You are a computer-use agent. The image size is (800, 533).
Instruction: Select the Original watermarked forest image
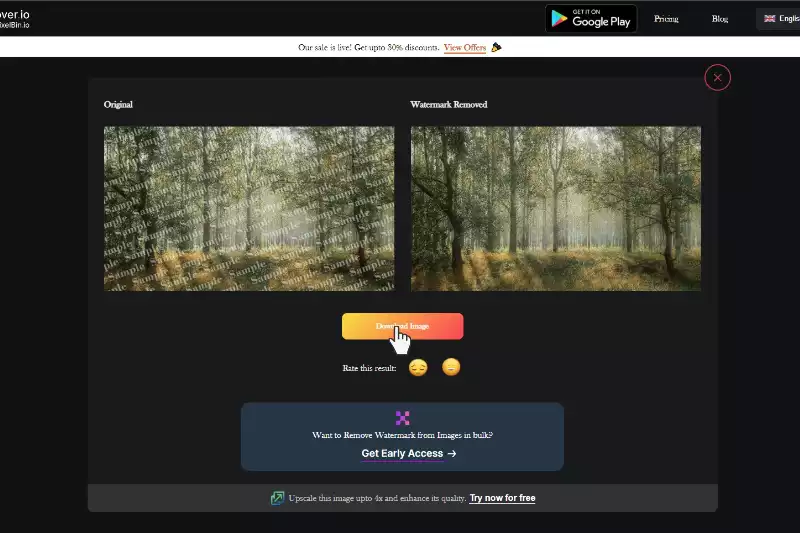249,209
